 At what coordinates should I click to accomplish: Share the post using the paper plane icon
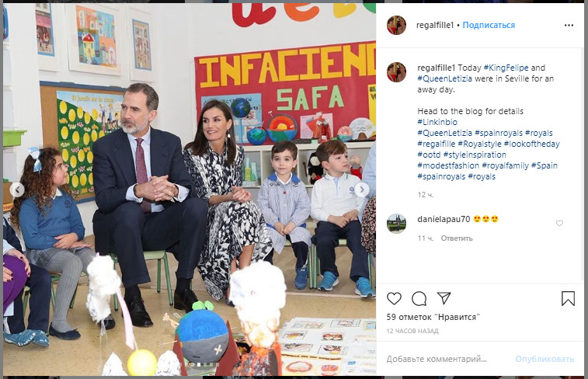point(444,298)
